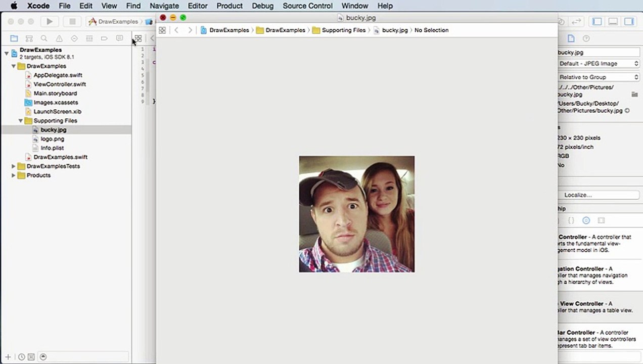Toggle the Utilities pane visibility button
This screenshot has width=643, height=364.
point(629,22)
